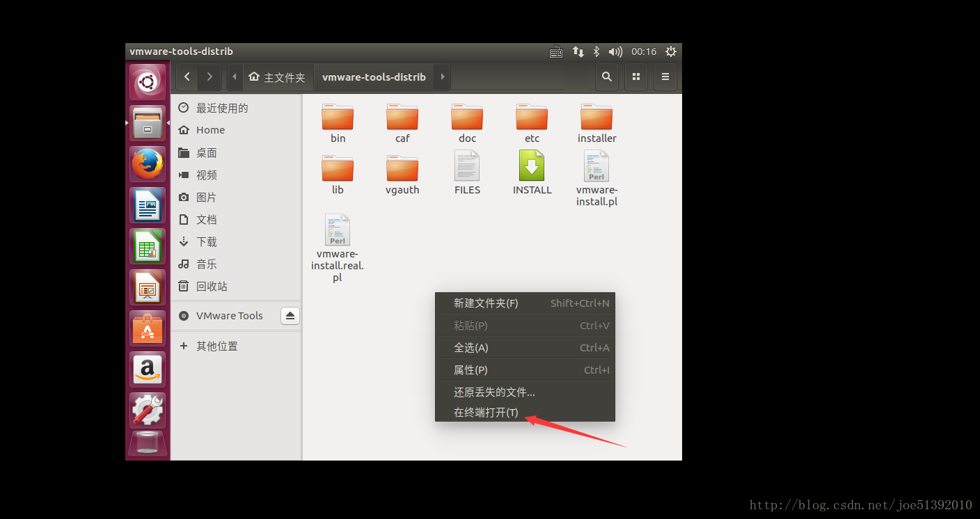The width and height of the screenshot is (980, 519).
Task: Open 桌面 in the sidebar
Action: coord(235,152)
